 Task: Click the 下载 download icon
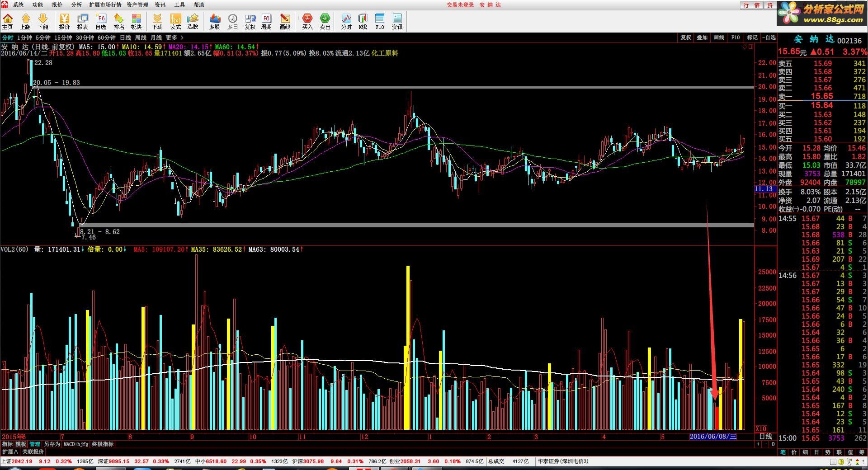157,21
